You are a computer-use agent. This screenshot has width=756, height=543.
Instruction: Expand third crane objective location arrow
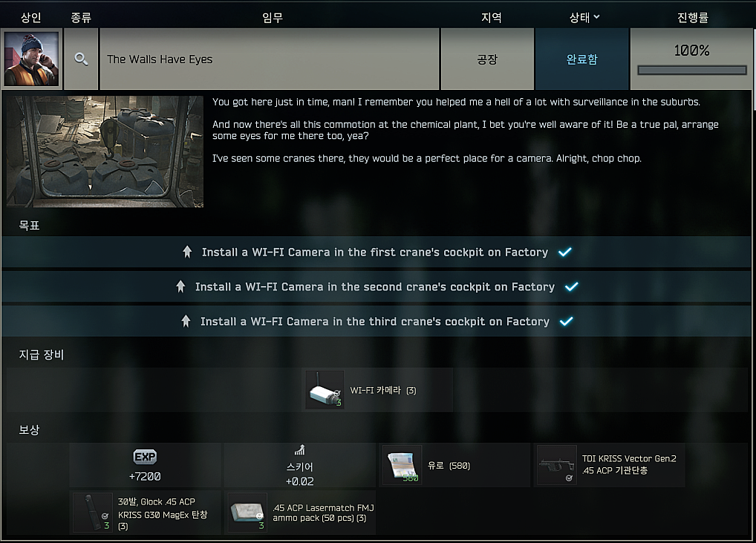[186, 321]
